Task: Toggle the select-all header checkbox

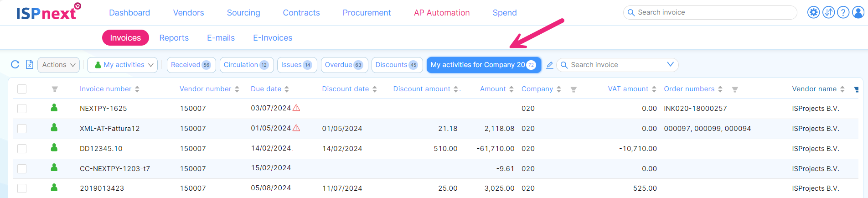Action: pyautogui.click(x=22, y=89)
